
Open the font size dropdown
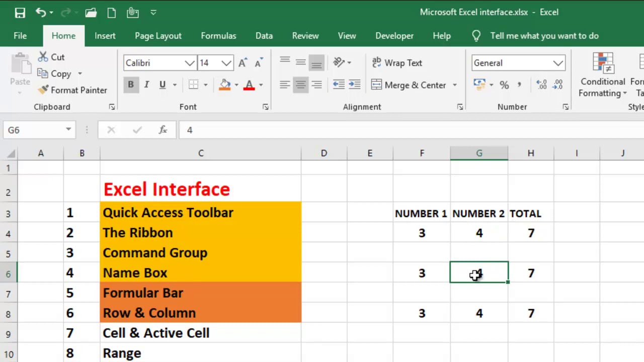[226, 63]
